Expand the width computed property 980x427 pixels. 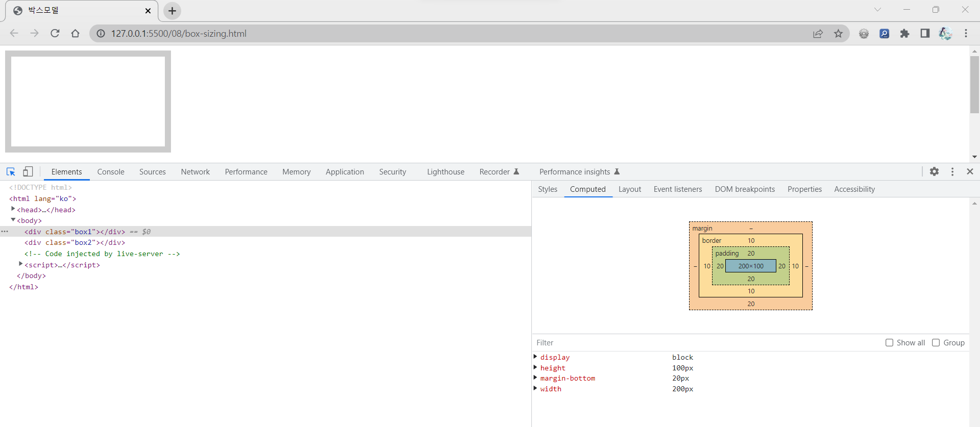click(x=535, y=388)
